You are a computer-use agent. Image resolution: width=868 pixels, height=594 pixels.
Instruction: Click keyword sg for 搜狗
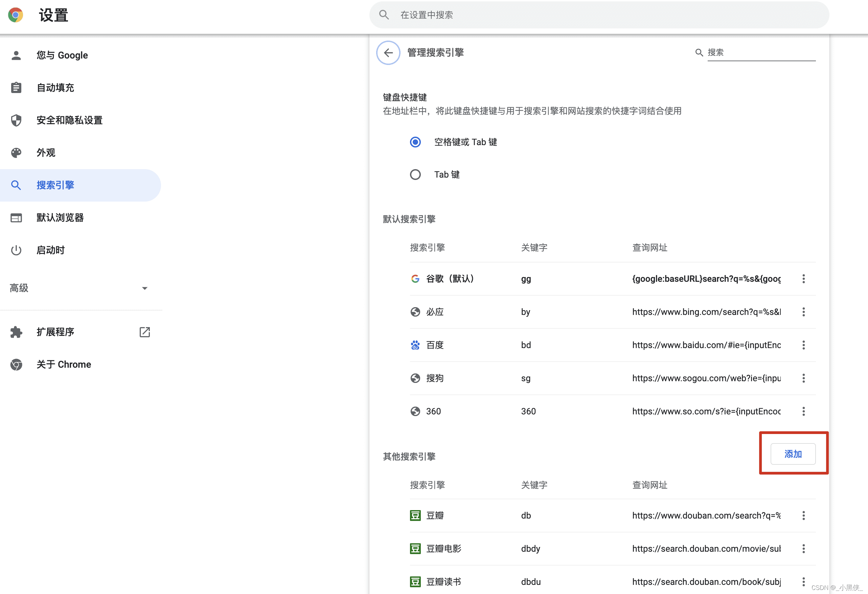click(x=526, y=379)
